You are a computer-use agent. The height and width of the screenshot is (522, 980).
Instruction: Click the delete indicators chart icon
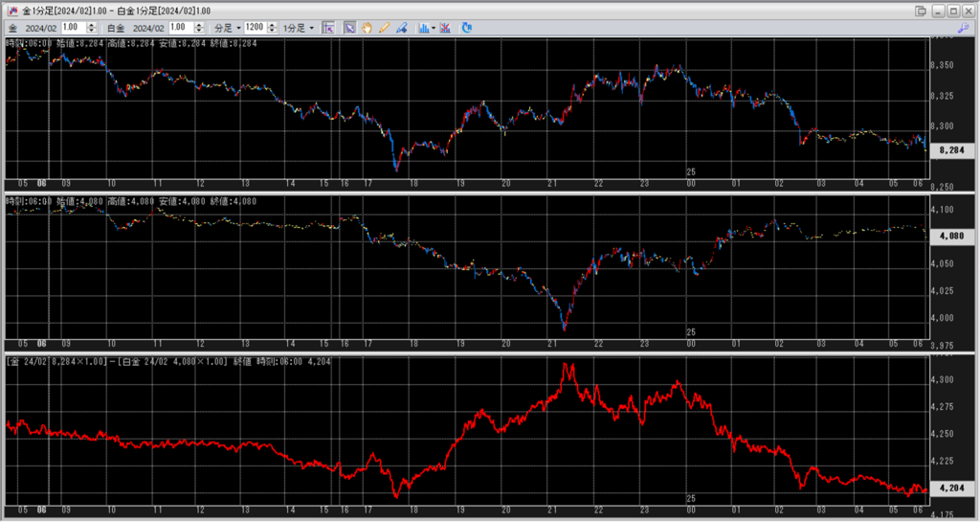[x=445, y=28]
